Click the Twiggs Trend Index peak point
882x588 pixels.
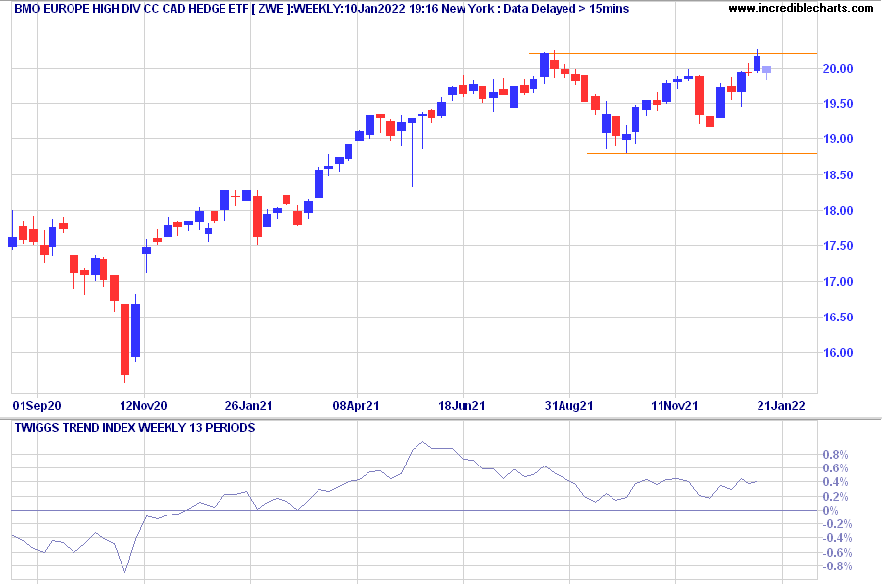click(x=423, y=442)
